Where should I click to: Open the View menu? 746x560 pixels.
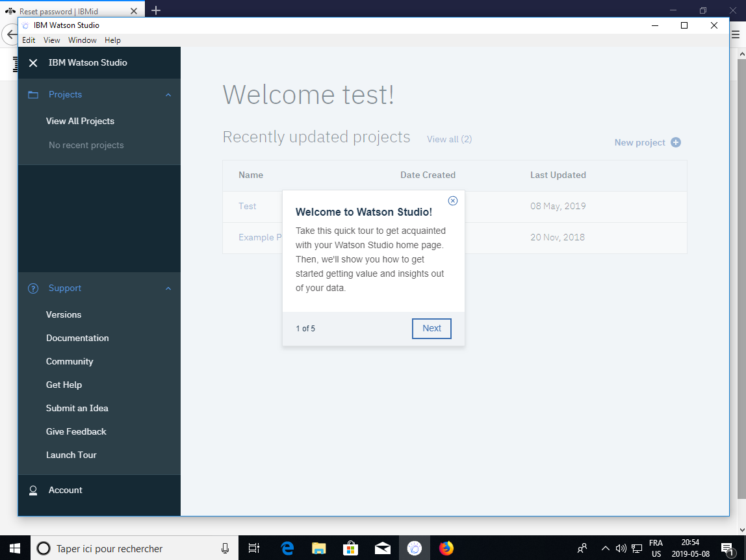click(x=52, y=40)
